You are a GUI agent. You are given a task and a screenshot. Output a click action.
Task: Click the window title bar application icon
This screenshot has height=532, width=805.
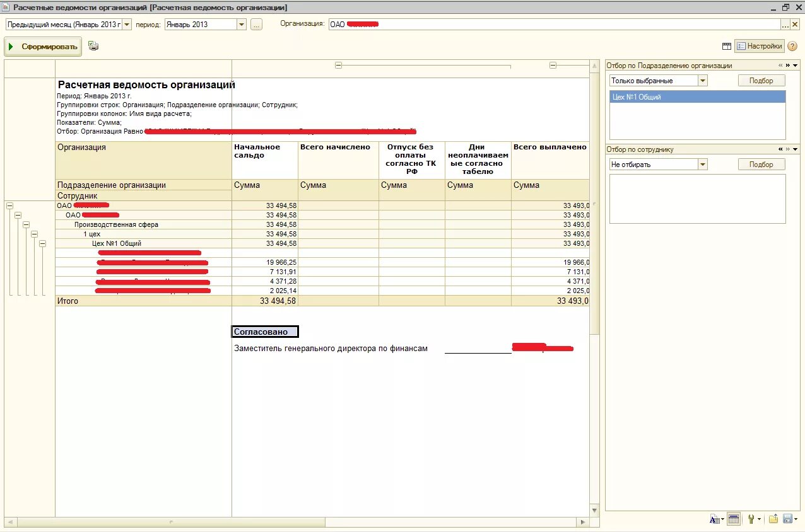6,8
